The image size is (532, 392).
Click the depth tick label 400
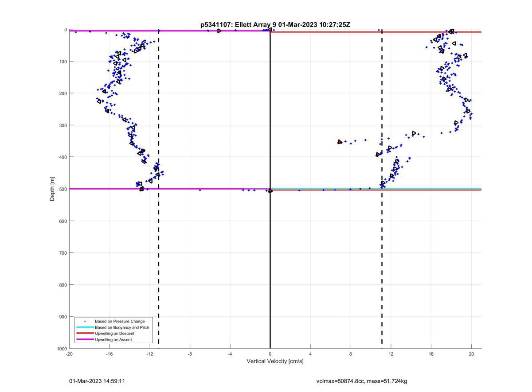pyautogui.click(x=63, y=157)
